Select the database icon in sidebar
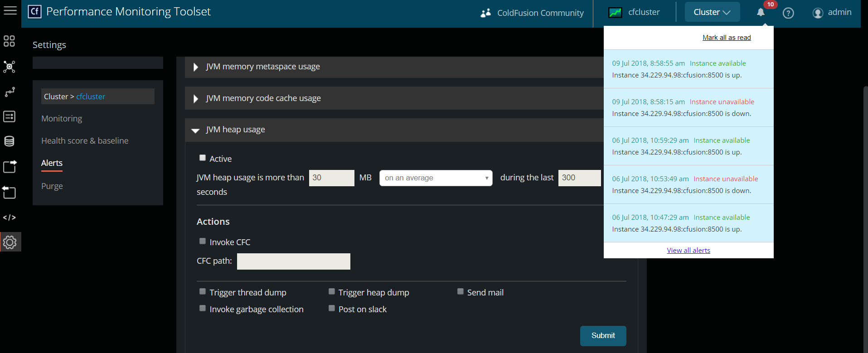The width and height of the screenshot is (868, 353). click(x=9, y=141)
